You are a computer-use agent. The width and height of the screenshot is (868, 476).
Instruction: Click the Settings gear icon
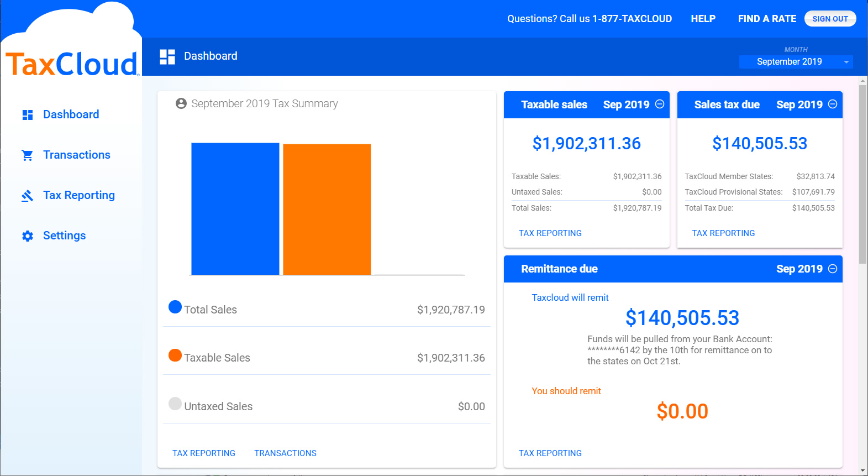[x=28, y=236]
